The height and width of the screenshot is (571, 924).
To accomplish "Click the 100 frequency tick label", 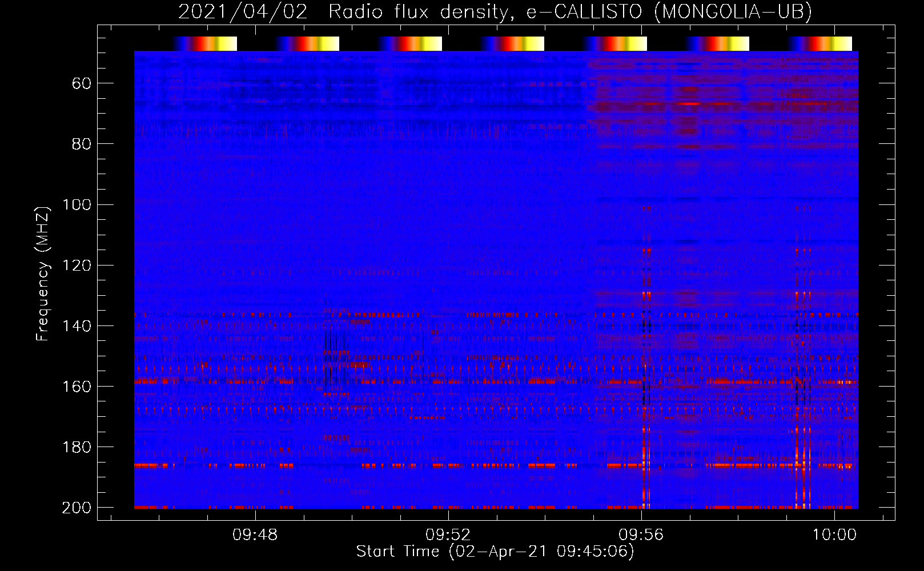I will point(77,204).
